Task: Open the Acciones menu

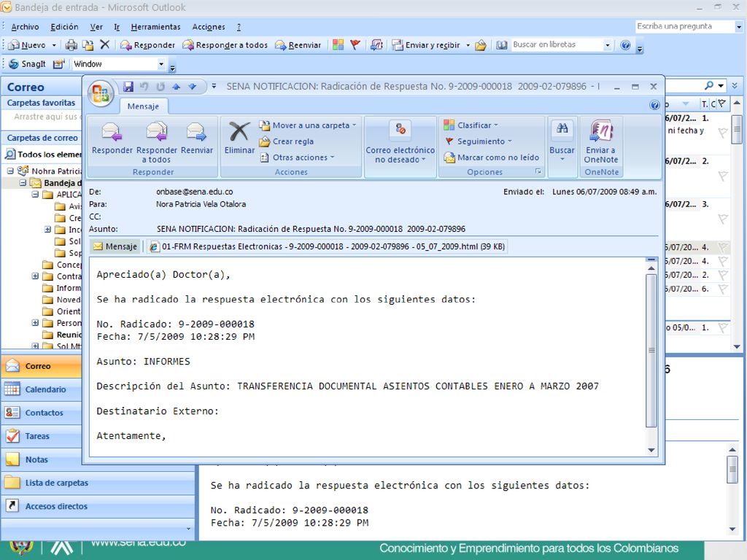Action: click(x=208, y=27)
